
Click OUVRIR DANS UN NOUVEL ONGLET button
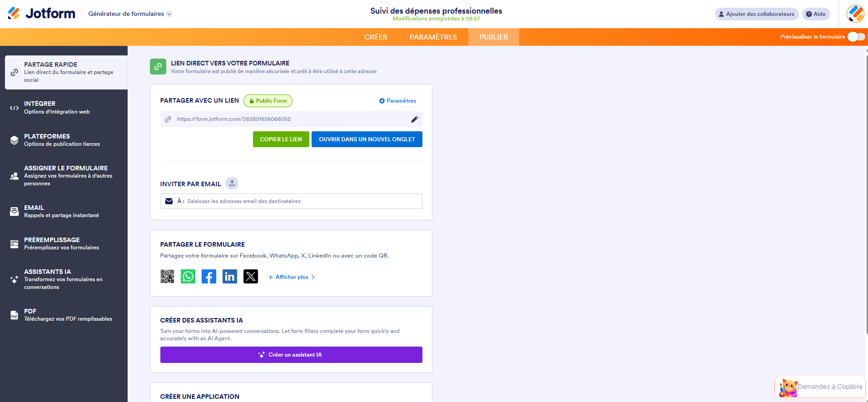367,139
